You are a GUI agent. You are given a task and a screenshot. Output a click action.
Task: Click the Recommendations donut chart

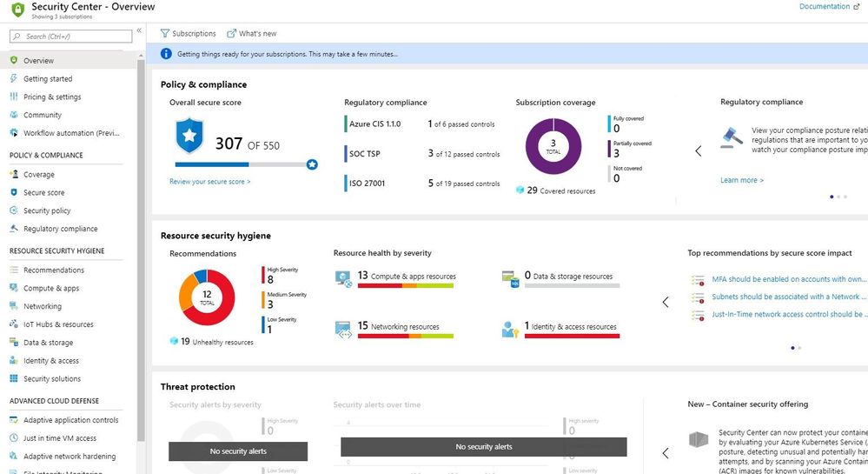click(x=207, y=297)
